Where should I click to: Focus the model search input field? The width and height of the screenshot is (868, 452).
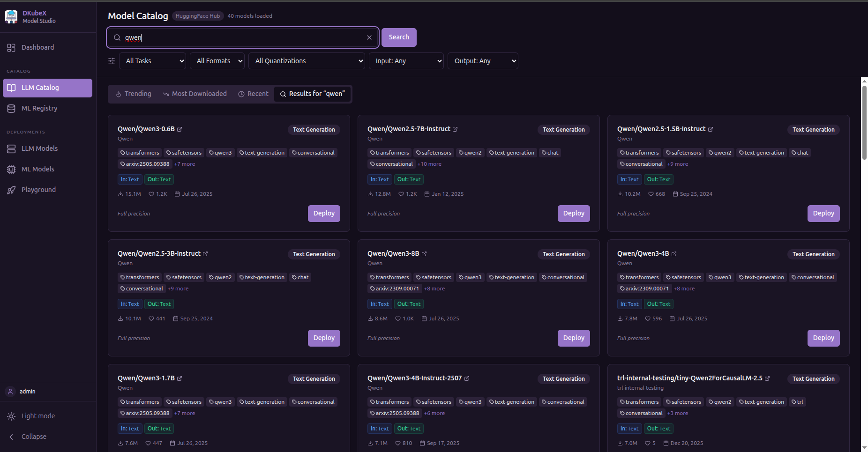click(x=243, y=37)
